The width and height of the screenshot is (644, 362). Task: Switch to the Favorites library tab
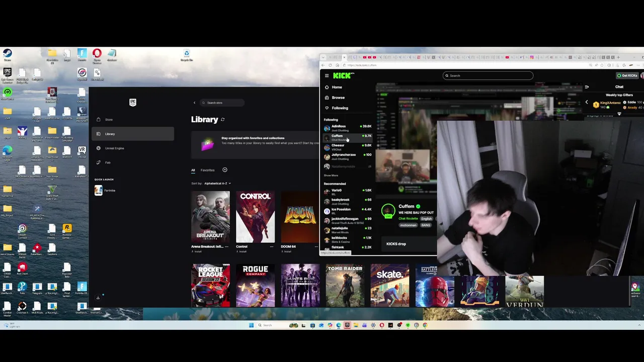[207, 170]
